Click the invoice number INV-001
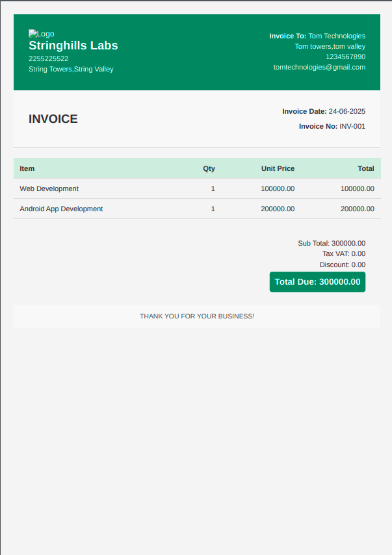Screen dimensions: 392x555 (x=352, y=126)
